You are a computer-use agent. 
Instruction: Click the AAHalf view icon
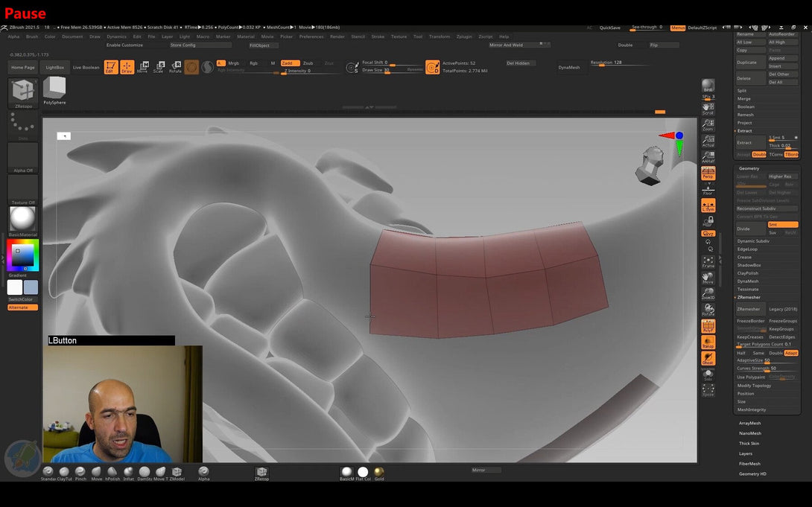[x=708, y=157]
